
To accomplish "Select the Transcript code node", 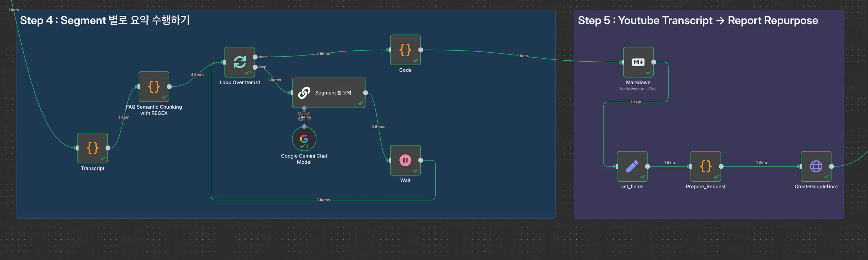I will coord(92,148).
